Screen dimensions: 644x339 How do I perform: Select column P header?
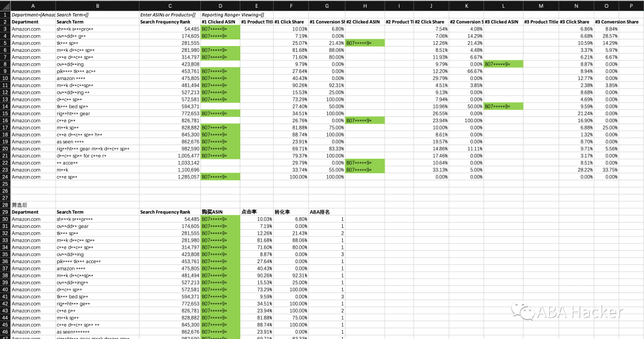(x=631, y=6)
